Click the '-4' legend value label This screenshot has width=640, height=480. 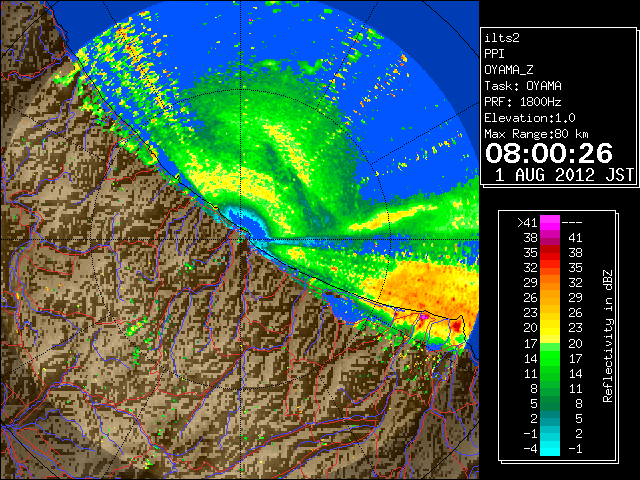pyautogui.click(x=531, y=448)
